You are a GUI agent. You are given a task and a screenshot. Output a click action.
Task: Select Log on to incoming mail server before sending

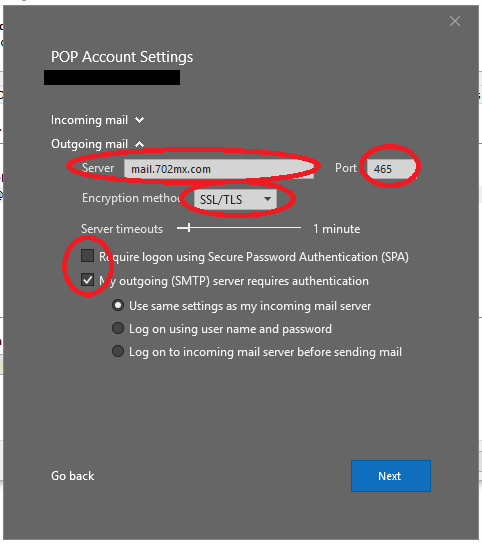(x=118, y=351)
